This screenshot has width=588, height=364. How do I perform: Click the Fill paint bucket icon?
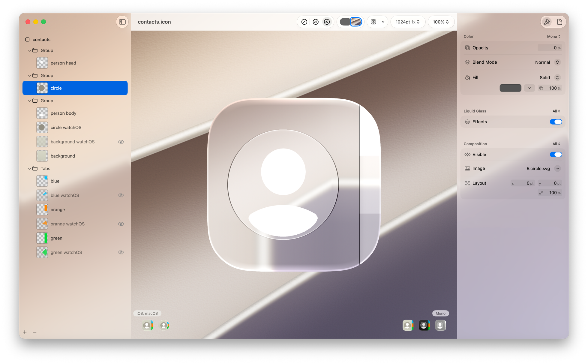click(x=467, y=77)
